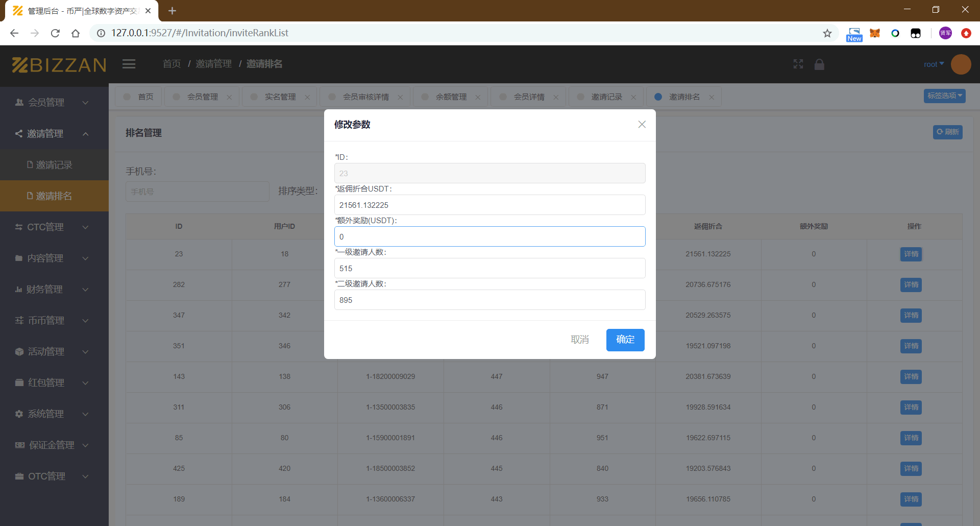
Task: Open the 标签选项 dropdown
Action: [944, 96]
